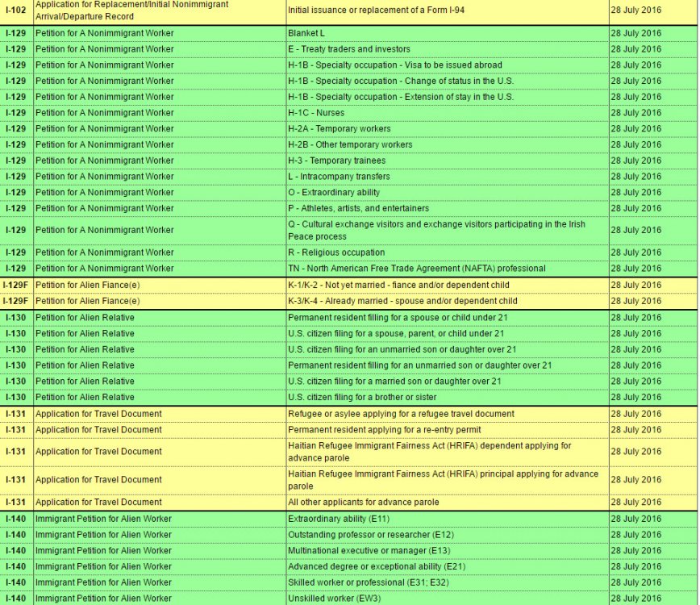700x605 pixels.
Task: Click '28 July 2016' date in brother or sister row
Action: 653,398
